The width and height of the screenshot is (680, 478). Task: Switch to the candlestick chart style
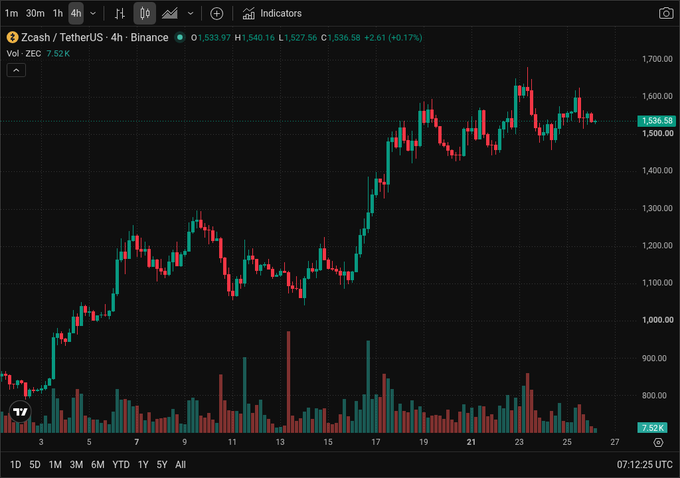click(144, 13)
